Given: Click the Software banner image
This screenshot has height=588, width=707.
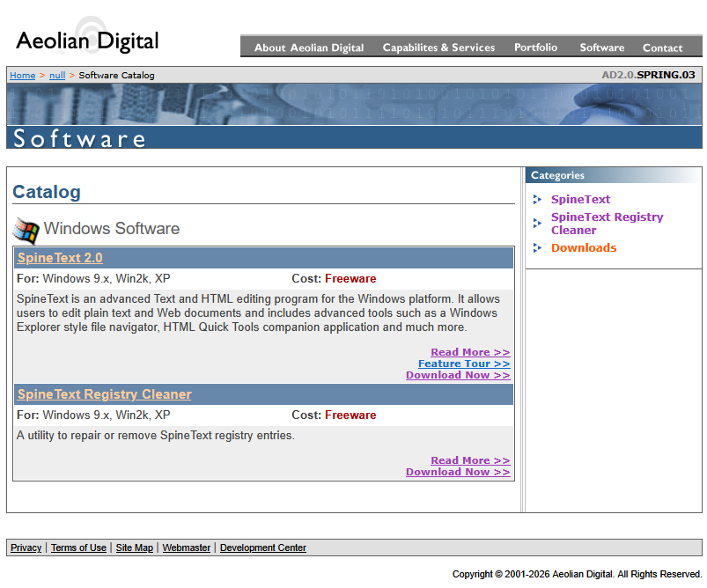Looking at the screenshot, I should pyautogui.click(x=354, y=115).
